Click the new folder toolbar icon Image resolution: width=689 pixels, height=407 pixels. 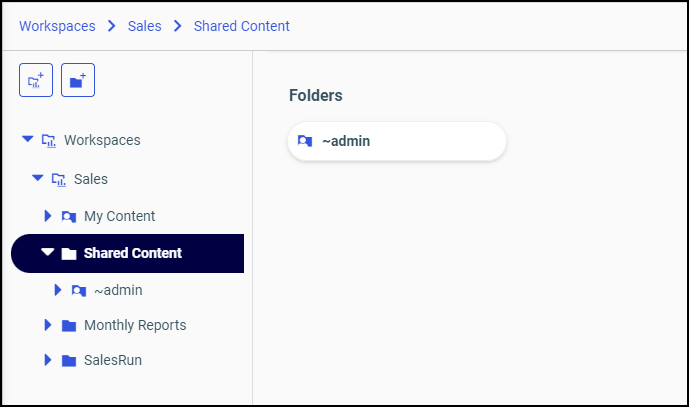(78, 80)
